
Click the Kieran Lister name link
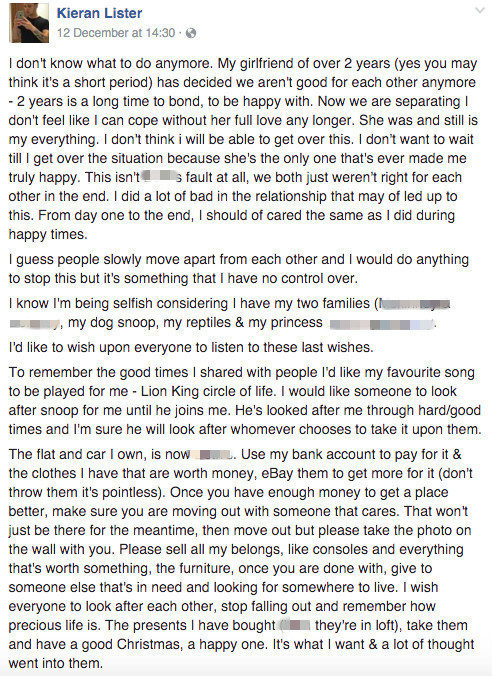pos(99,13)
